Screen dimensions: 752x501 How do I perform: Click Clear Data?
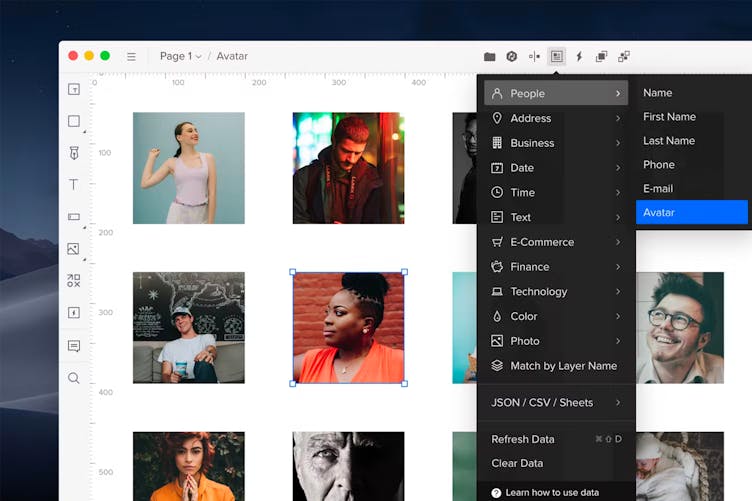556,463
